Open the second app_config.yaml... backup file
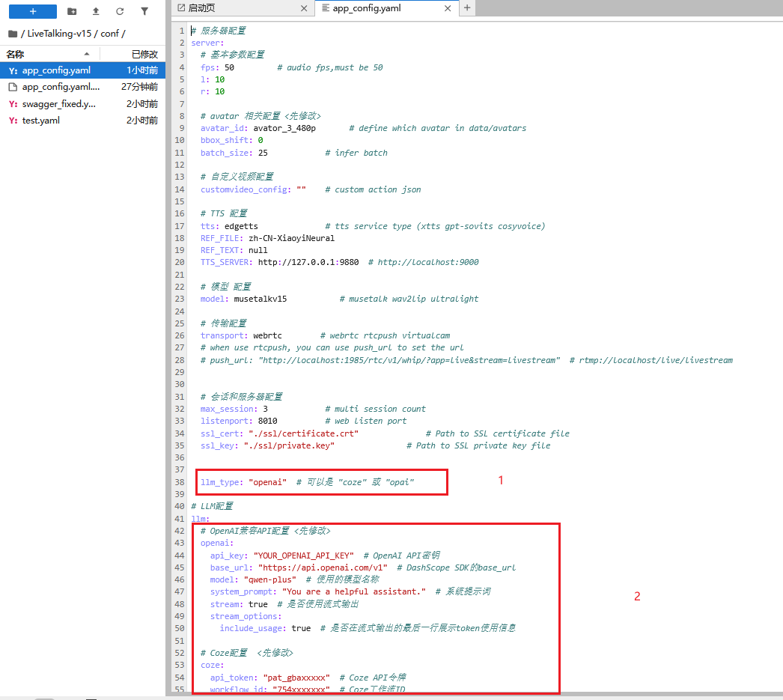The image size is (783, 700). tap(61, 87)
